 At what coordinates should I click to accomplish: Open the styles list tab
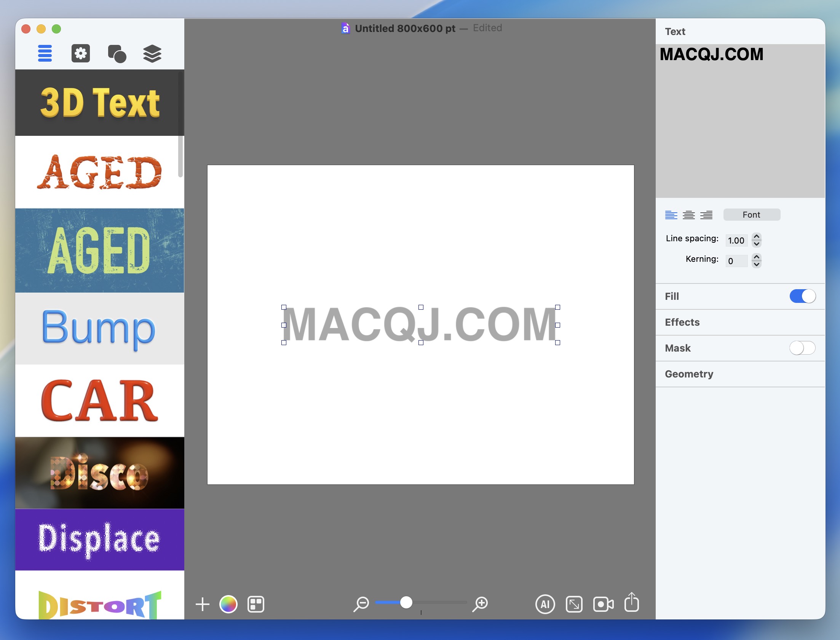pos(45,53)
